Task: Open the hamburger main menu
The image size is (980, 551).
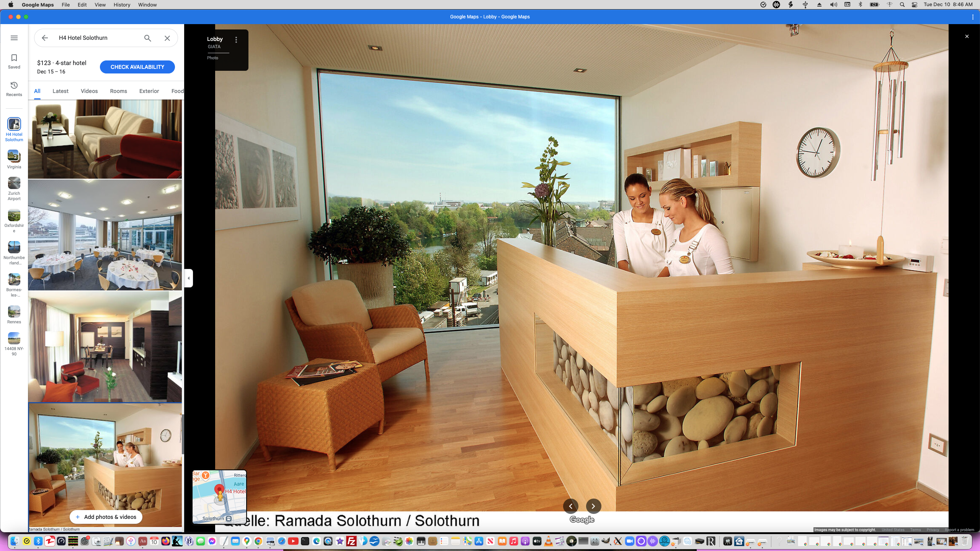Action: [x=14, y=38]
